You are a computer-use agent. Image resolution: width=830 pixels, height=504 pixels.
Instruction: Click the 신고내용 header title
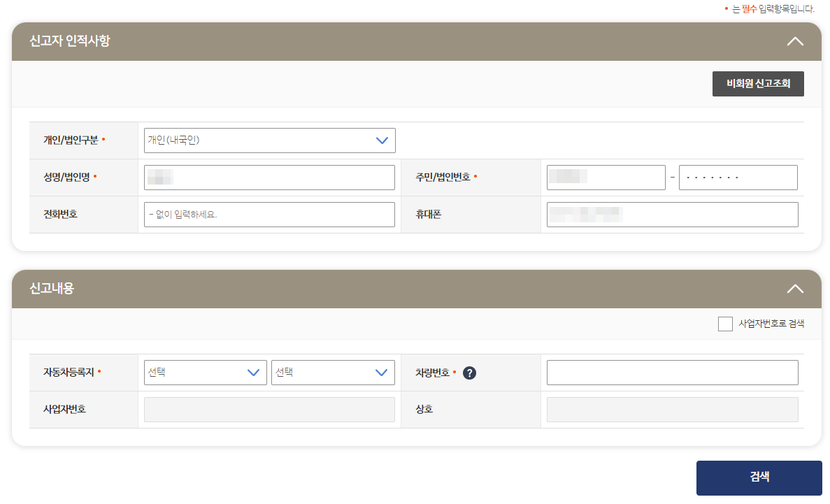pyautogui.click(x=52, y=289)
